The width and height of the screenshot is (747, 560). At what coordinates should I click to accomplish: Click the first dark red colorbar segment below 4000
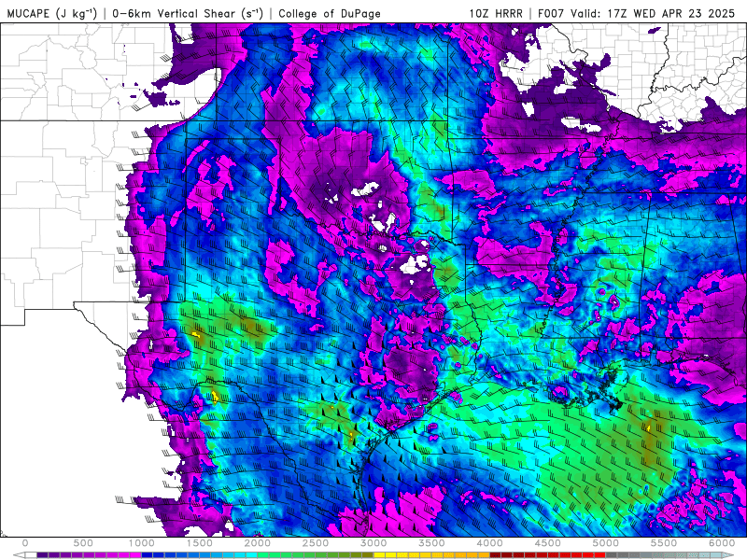click(496, 555)
